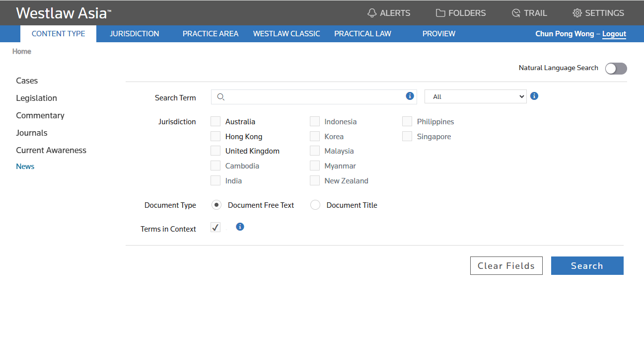The image size is (644, 337).
Task: Open the Jurisdiction navigation menu
Action: [x=135, y=34]
